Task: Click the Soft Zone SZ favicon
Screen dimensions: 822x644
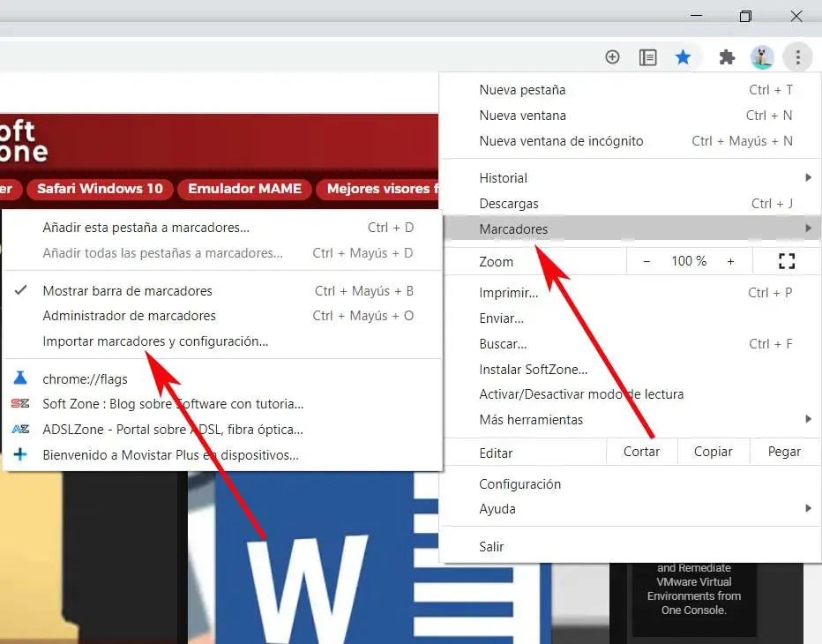Action: tap(20, 403)
